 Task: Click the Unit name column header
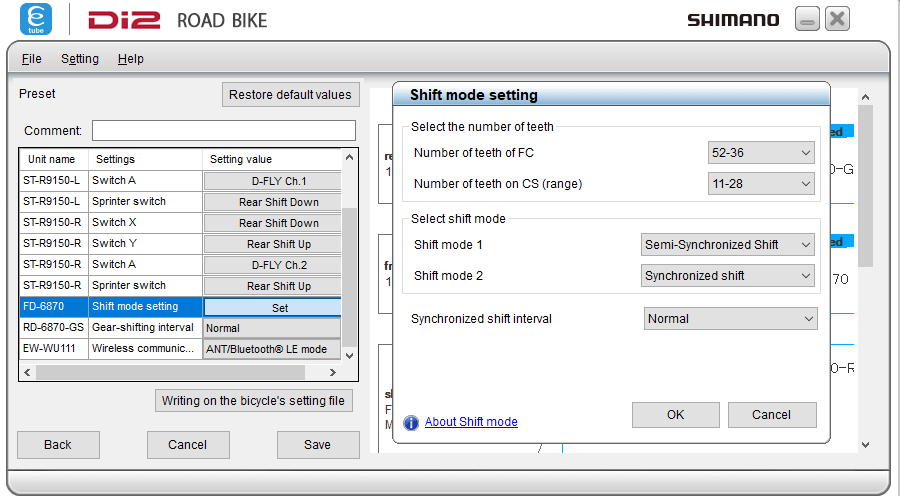click(x=52, y=159)
